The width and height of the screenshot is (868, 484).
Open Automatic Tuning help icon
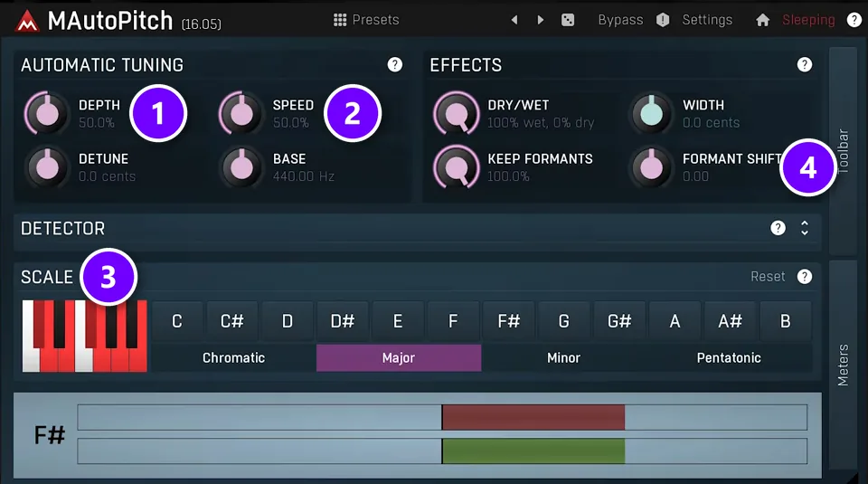point(395,65)
